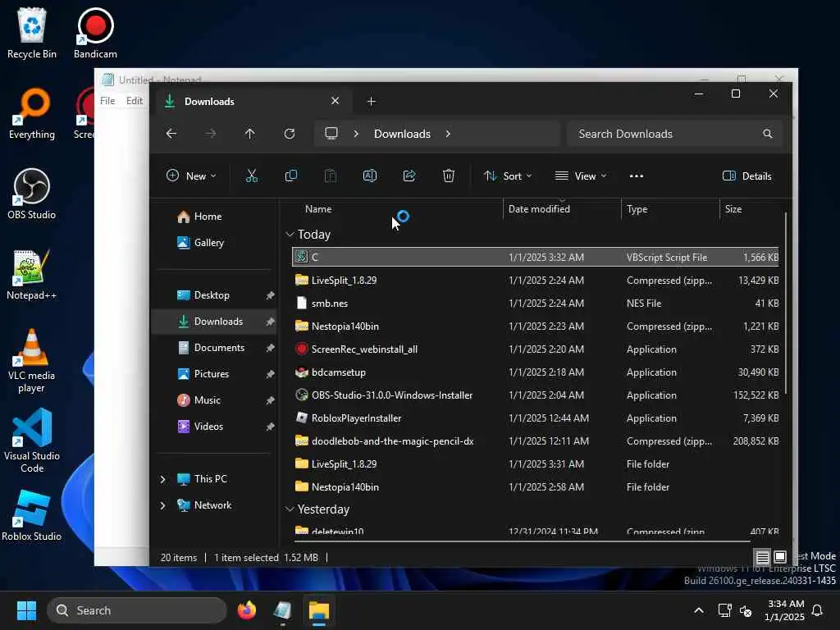Open the See more ellipsis menu

(x=636, y=176)
